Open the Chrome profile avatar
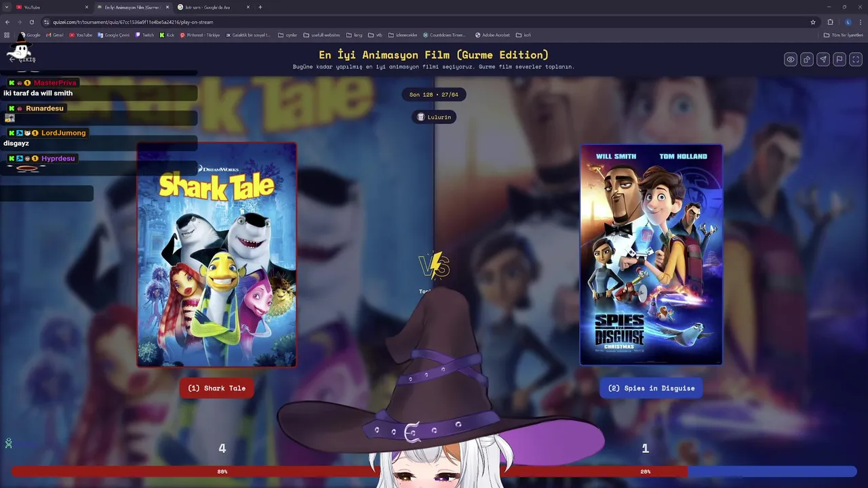 848,22
